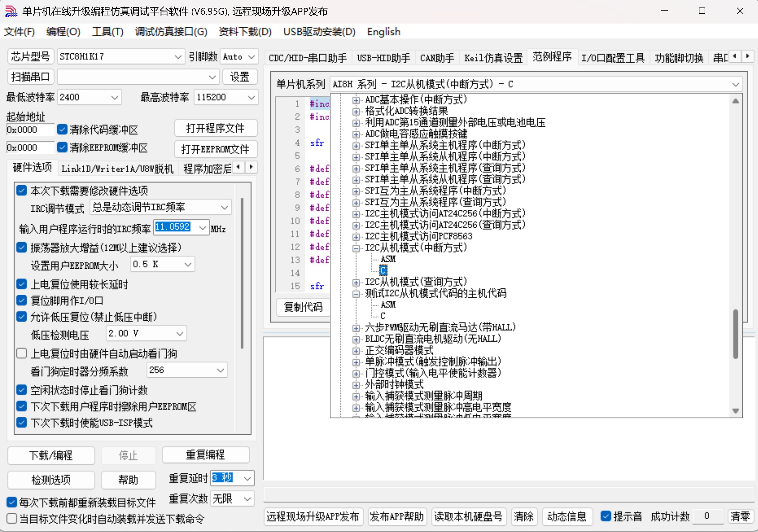This screenshot has width=758, height=532.
Task: Click the program start address 0x0000 field
Action: pos(30,130)
